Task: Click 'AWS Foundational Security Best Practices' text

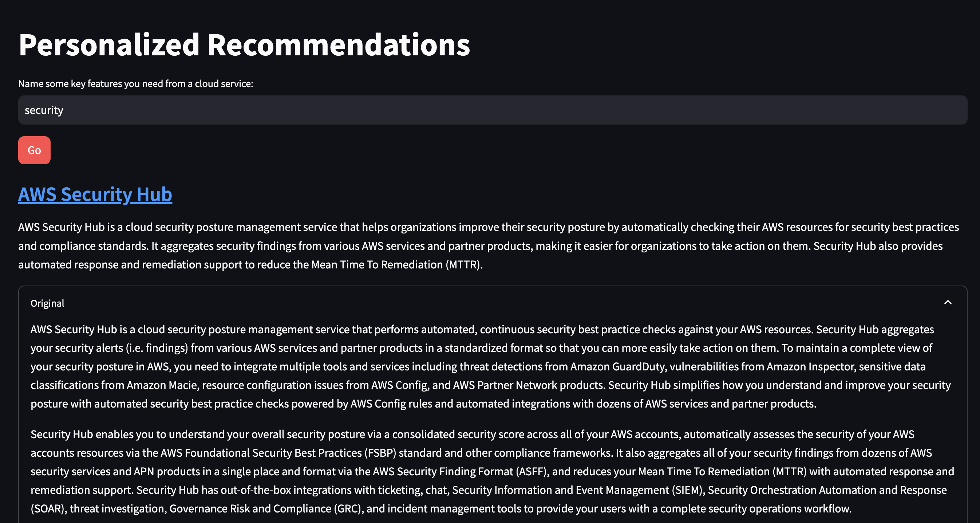Action: tap(261, 453)
